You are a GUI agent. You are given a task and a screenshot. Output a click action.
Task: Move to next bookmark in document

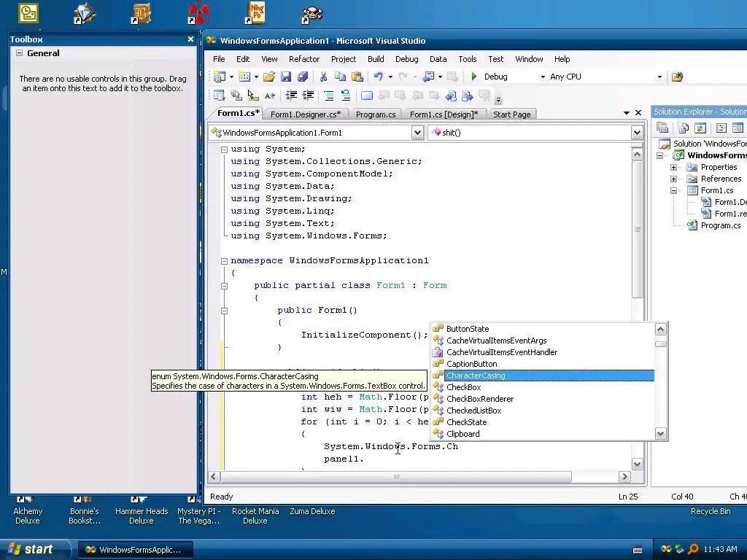(x=468, y=96)
